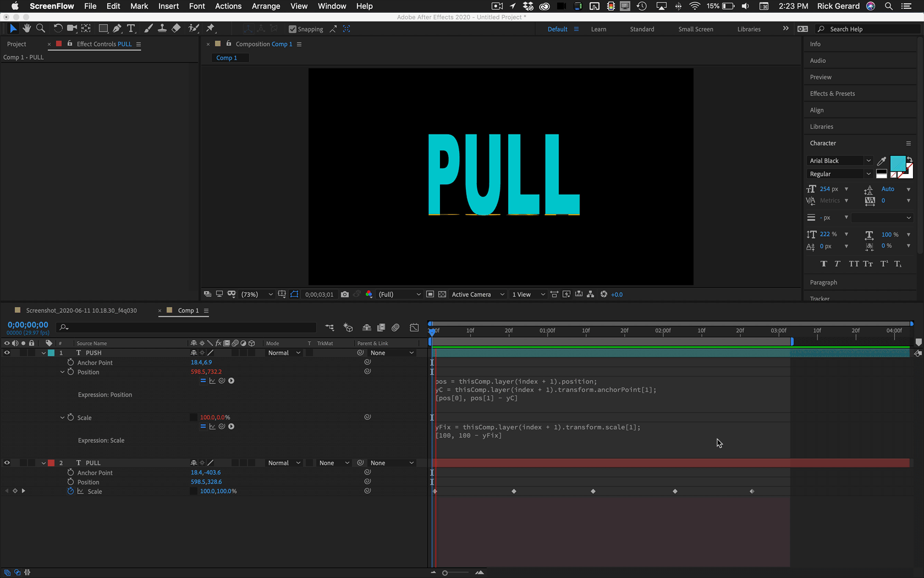The height and width of the screenshot is (578, 924).
Task: Open the 1 View layout dropdown
Action: (x=528, y=295)
